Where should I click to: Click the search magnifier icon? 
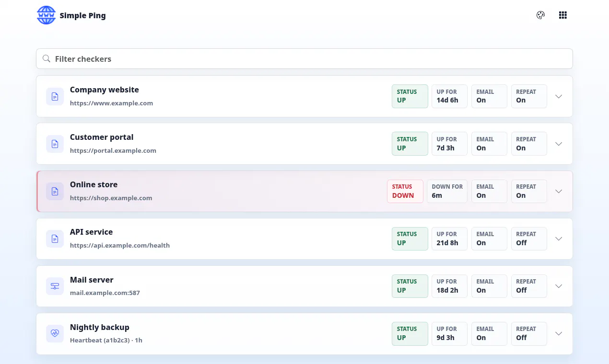click(47, 59)
